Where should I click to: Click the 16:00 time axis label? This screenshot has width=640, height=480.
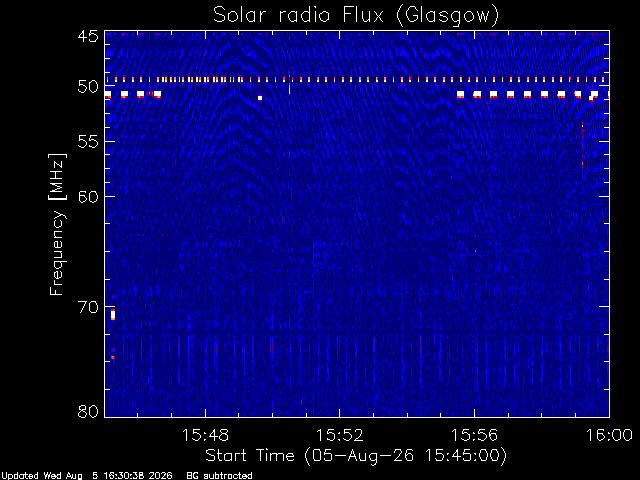[609, 435]
